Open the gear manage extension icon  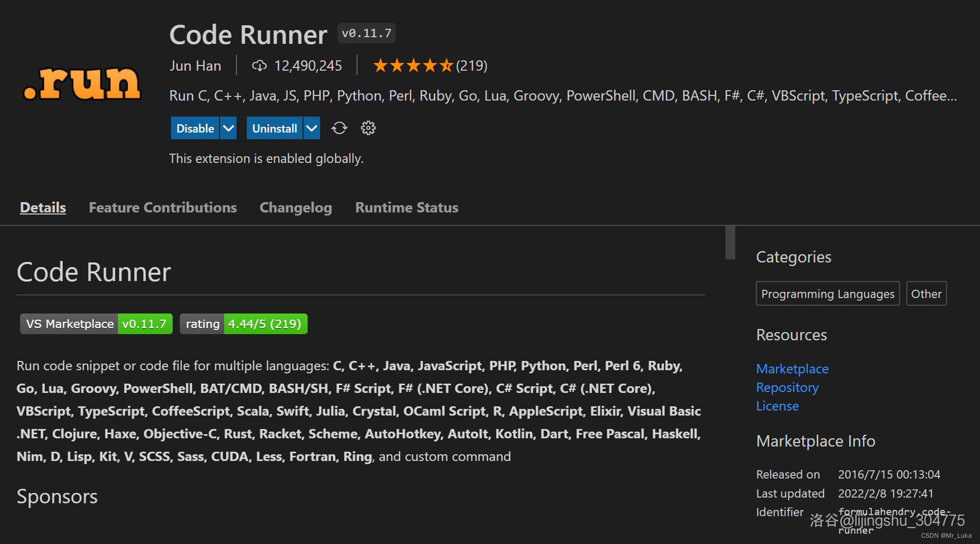368,128
